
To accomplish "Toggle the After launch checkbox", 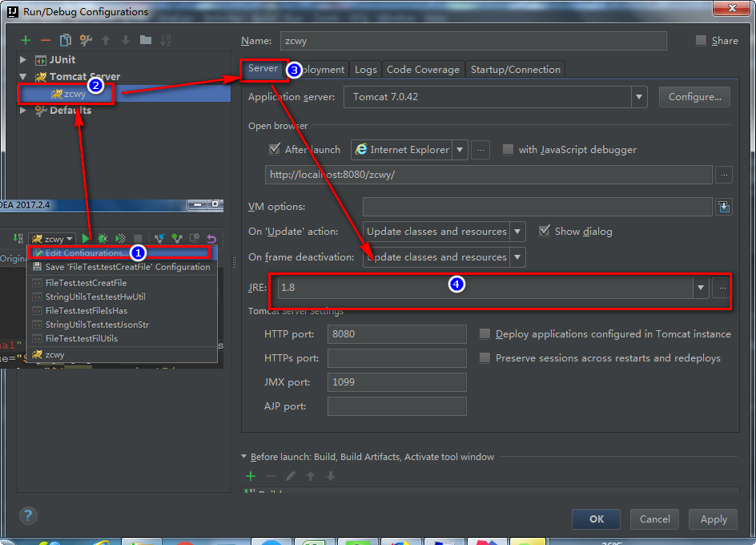I will click(x=275, y=150).
